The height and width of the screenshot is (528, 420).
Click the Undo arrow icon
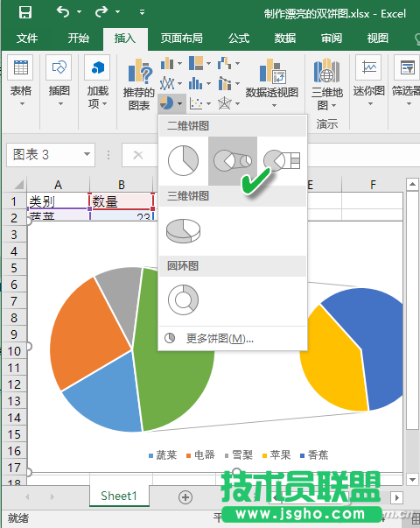[63, 12]
